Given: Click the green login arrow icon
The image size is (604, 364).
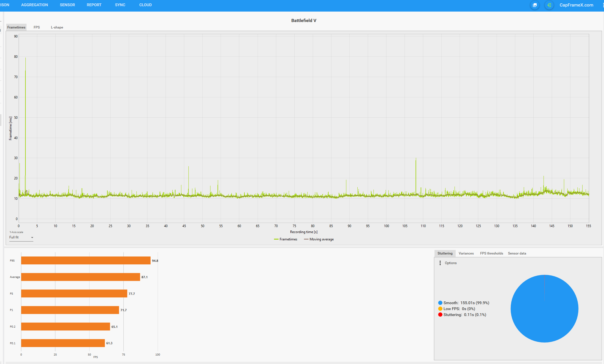Looking at the screenshot, I should click(549, 5).
